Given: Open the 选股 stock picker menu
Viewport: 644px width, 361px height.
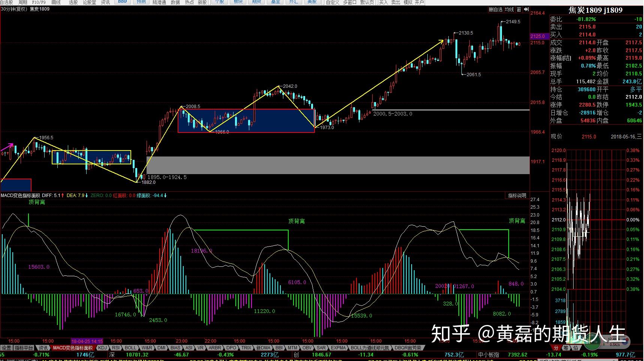Looking at the screenshot, I should tap(73, 2).
